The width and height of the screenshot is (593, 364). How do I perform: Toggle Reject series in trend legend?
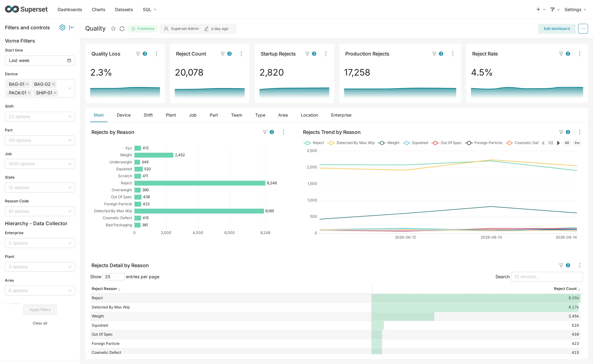tap(313, 143)
